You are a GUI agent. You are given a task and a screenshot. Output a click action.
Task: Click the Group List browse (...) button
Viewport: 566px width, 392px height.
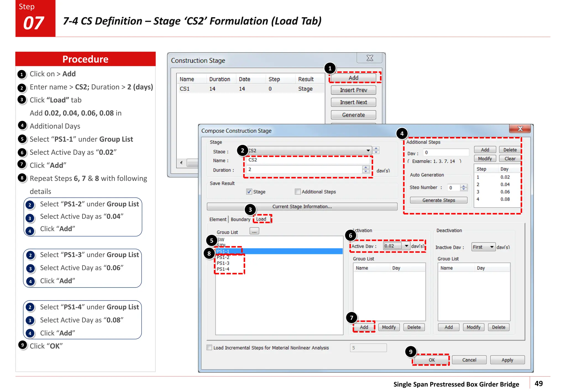coord(254,231)
